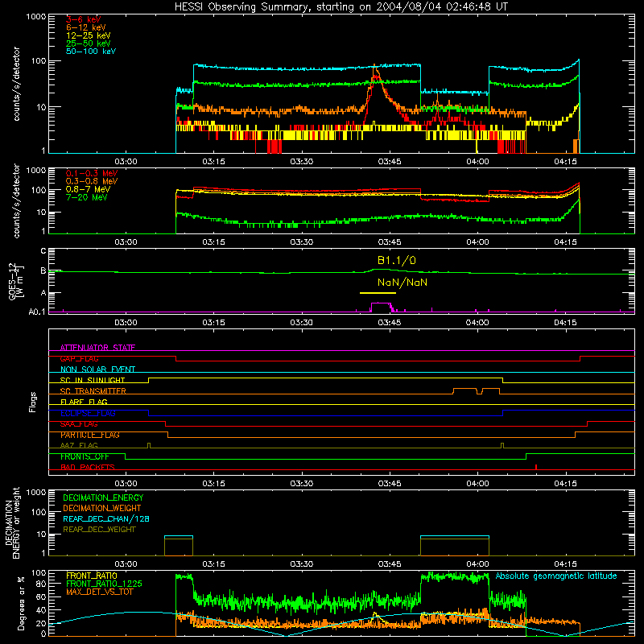The image size is (644, 644).
Task: Click the NaN/NaN annotation in GOES panel
Action: (402, 283)
